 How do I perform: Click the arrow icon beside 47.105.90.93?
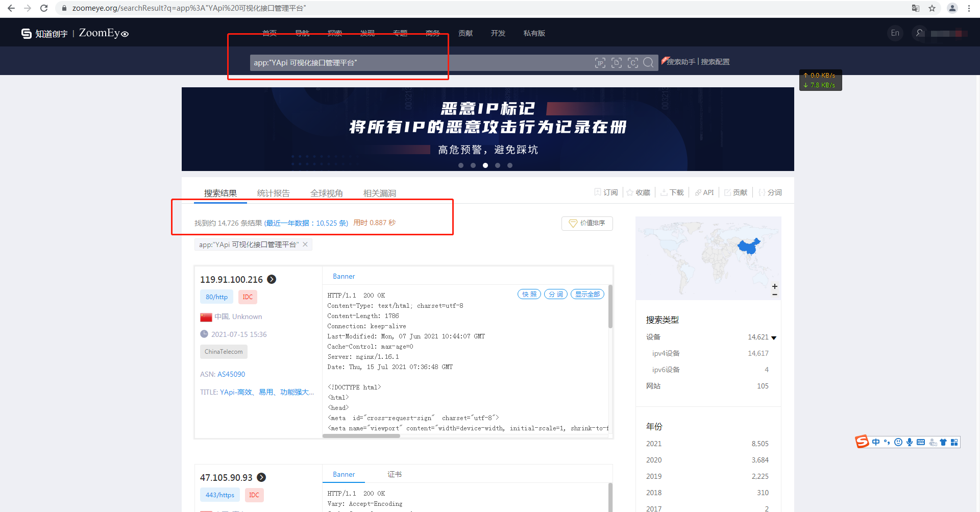(261, 477)
